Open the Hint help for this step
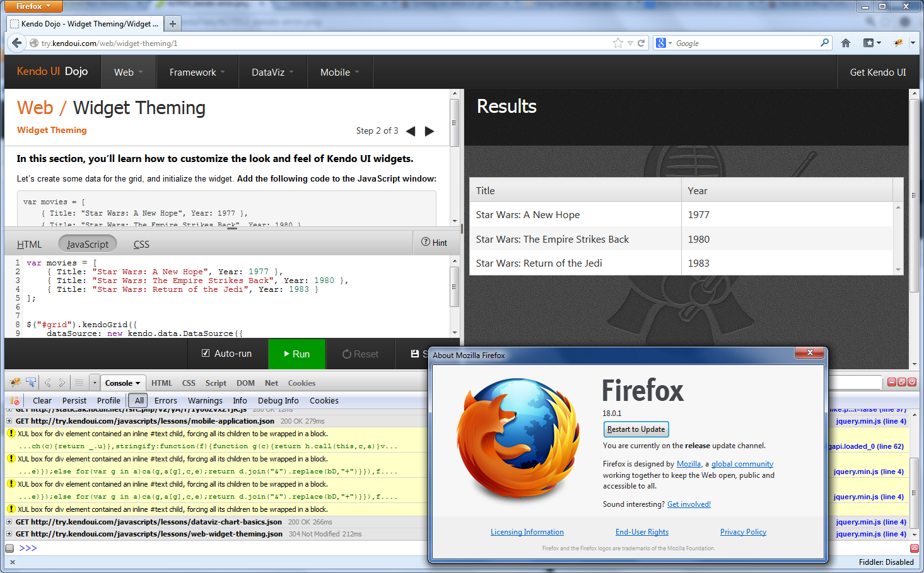The image size is (924, 573). (434, 243)
